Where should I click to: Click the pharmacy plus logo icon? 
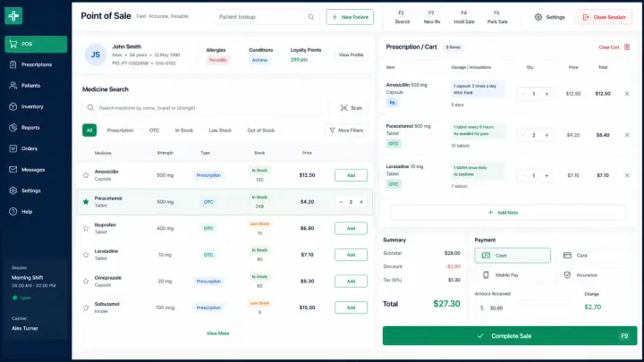[x=13, y=15]
